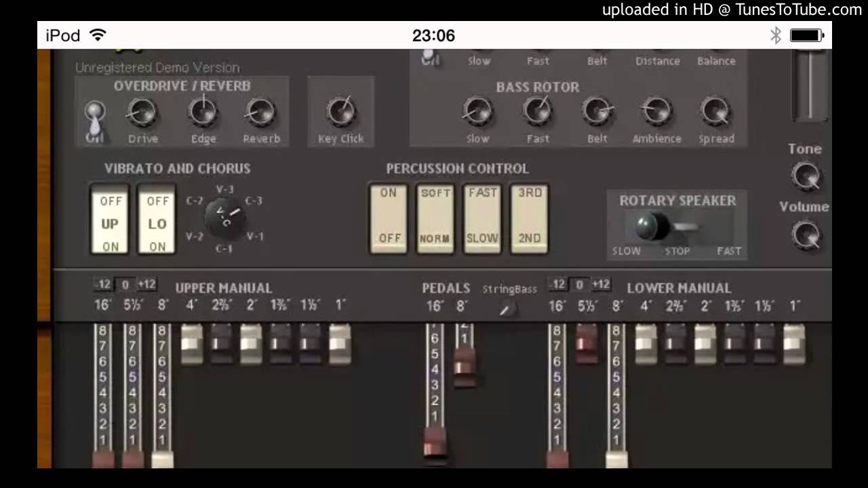Click the Volume knob

(x=806, y=235)
